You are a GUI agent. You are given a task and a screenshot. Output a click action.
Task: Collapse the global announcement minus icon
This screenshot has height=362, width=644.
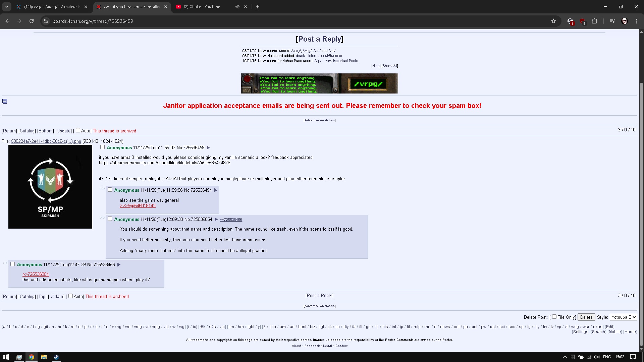(x=5, y=101)
